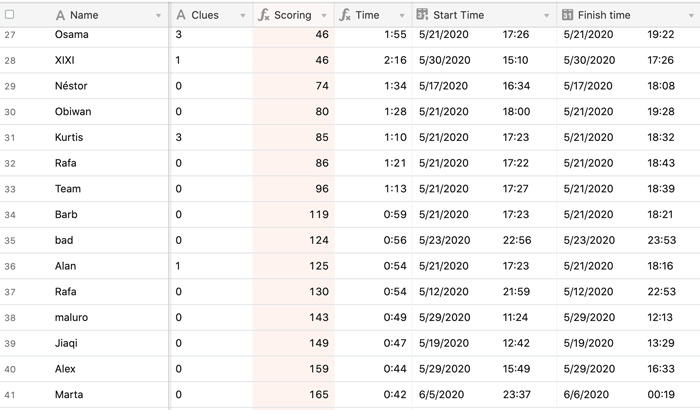Select the finish time value 23:53

tap(662, 240)
